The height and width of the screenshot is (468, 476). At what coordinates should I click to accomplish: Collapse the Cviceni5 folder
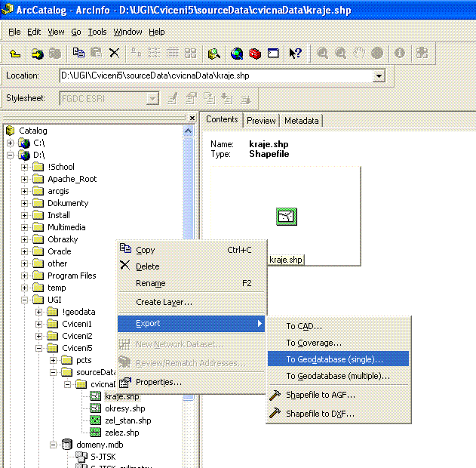click(38, 348)
